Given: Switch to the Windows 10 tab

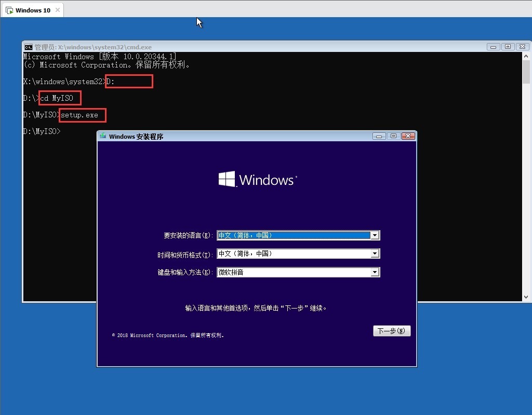Looking at the screenshot, I should [x=33, y=10].
